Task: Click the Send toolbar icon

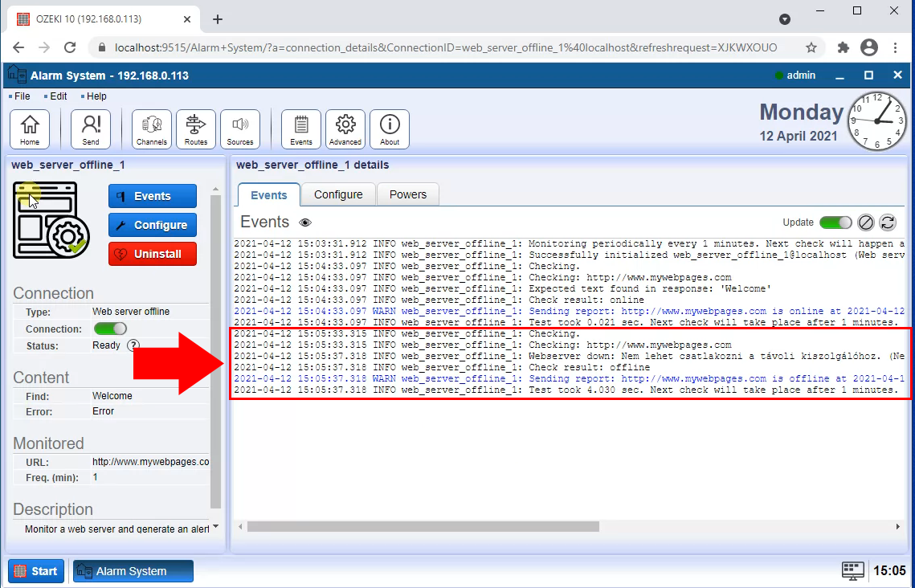Action: [91, 129]
